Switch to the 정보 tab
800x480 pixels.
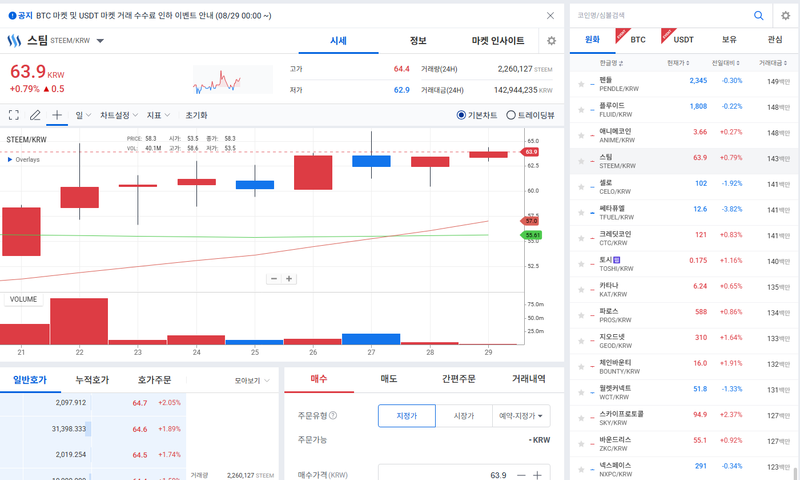(418, 41)
